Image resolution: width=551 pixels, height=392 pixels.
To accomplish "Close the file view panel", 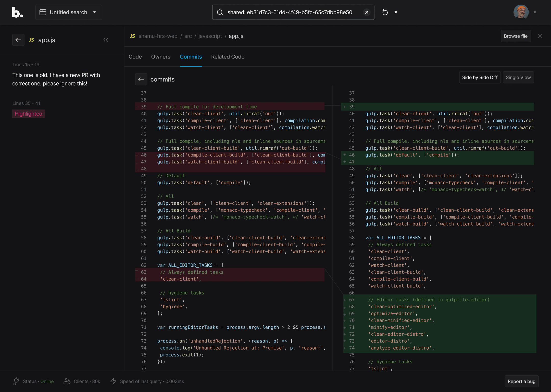I will [540, 36].
